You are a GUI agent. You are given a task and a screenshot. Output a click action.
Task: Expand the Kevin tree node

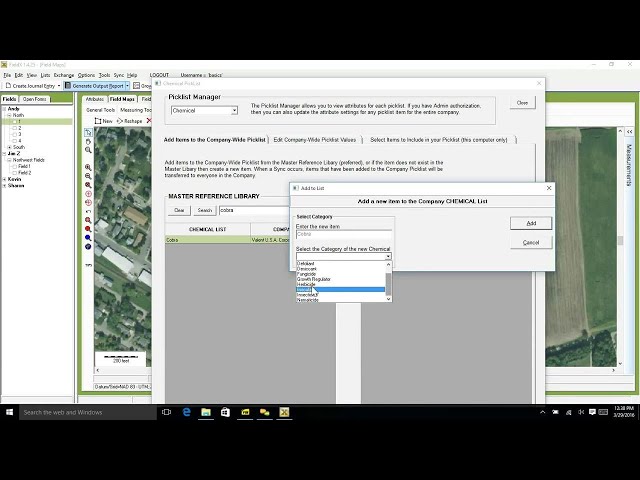(4, 179)
